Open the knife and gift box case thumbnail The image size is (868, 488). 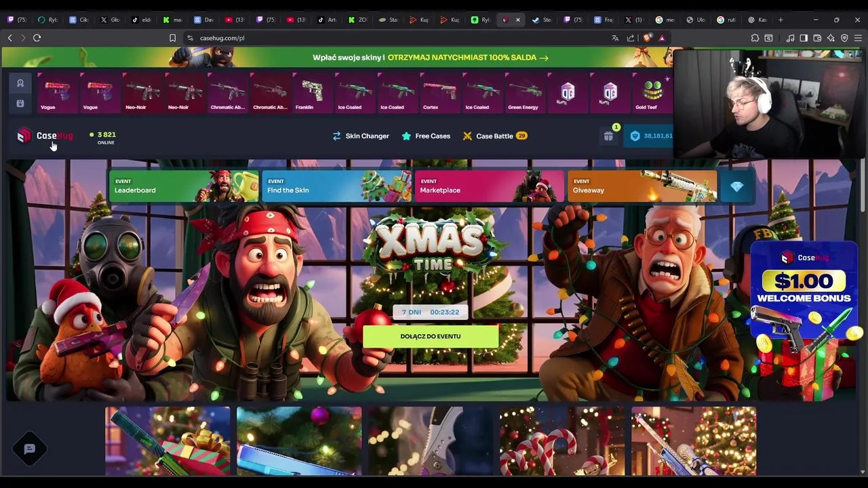point(167,441)
